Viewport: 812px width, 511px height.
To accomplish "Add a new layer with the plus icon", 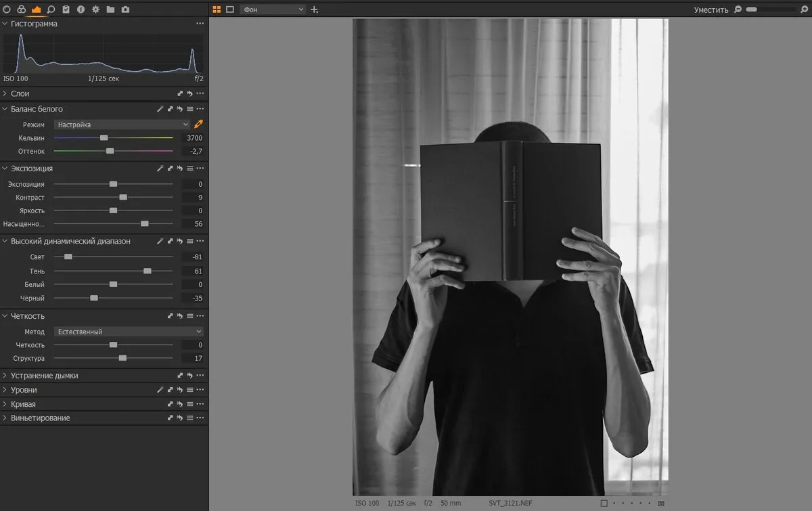I will pyautogui.click(x=314, y=9).
